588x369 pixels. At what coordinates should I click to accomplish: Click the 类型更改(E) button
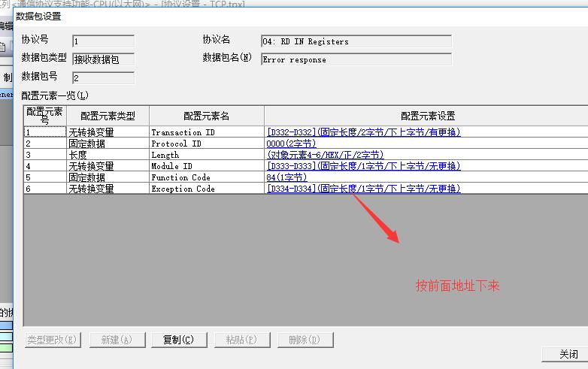pos(53,340)
